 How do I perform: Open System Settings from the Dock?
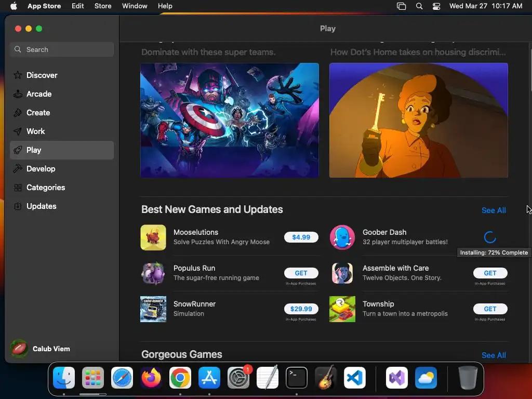[238, 378]
